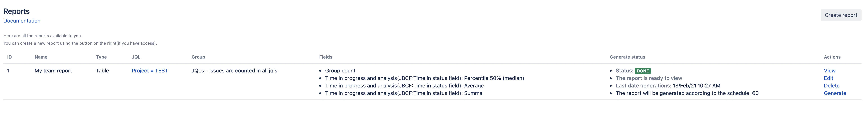Delete the My team report
The width and height of the screenshot is (868, 128).
pos(832,86)
